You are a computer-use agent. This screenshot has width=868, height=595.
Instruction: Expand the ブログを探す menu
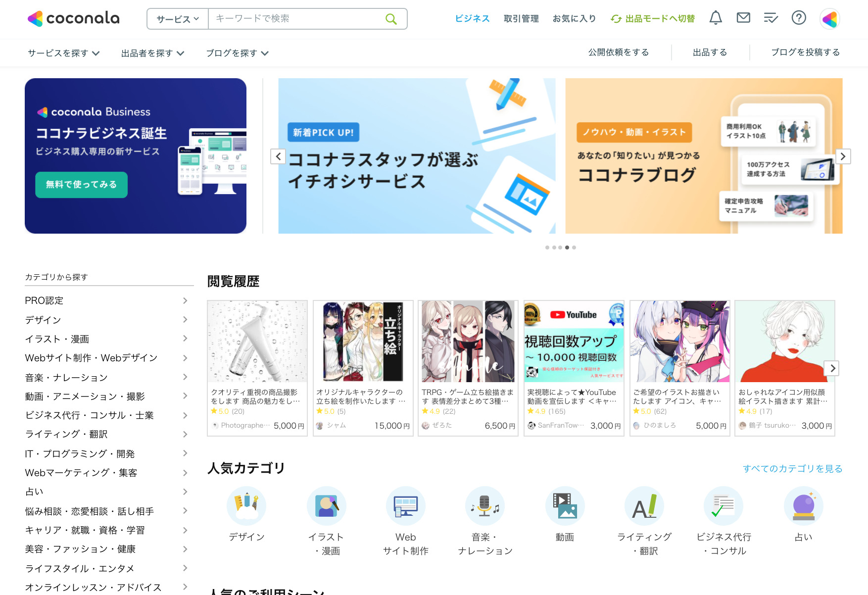238,53
